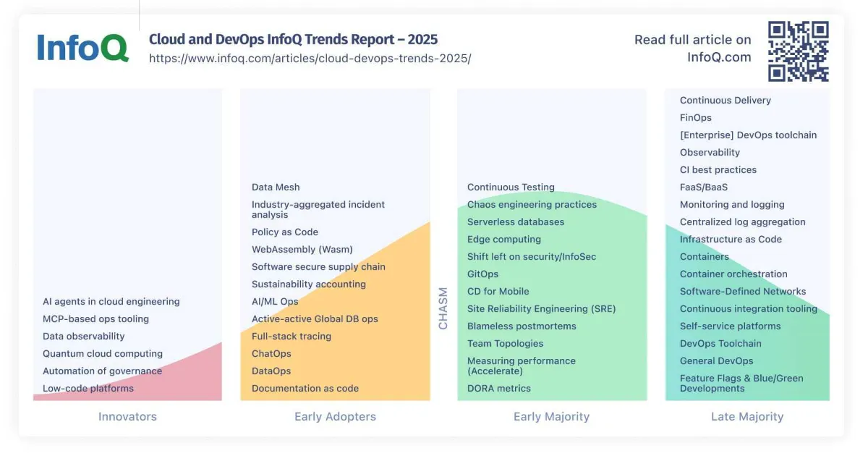Click 'Containers' entry
The image size is (868, 456).
click(x=705, y=257)
